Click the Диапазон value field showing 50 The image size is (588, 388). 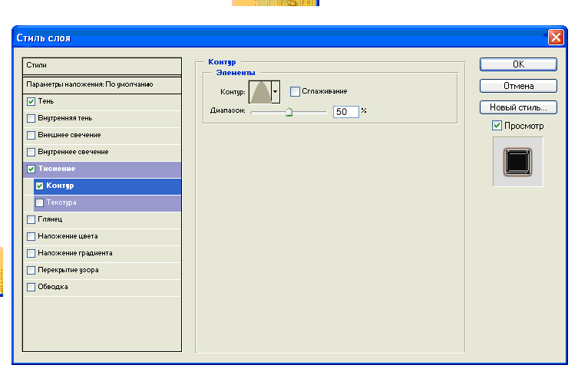pyautogui.click(x=345, y=112)
